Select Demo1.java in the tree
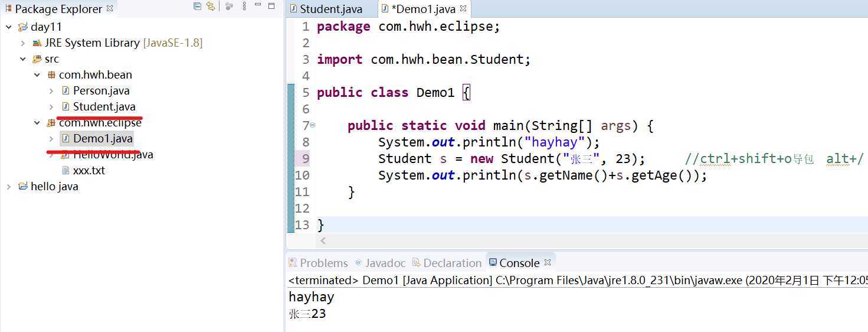Viewport: 868px width, 332px height. point(103,139)
